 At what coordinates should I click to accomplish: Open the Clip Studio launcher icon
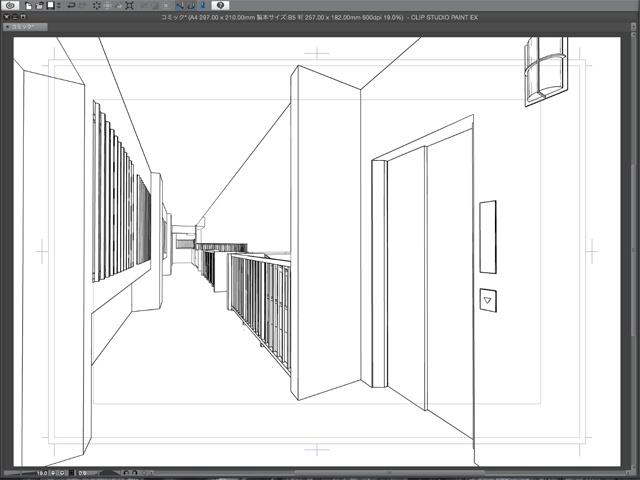[x=10, y=5]
